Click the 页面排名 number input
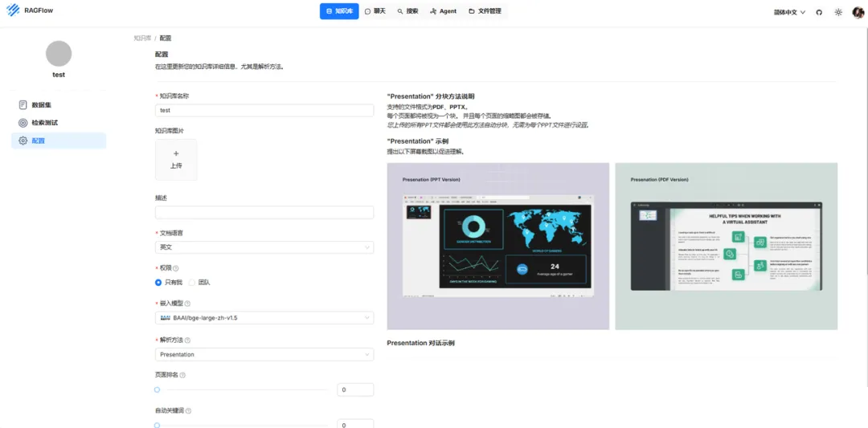Viewport: 868px width, 428px height. pyautogui.click(x=355, y=389)
